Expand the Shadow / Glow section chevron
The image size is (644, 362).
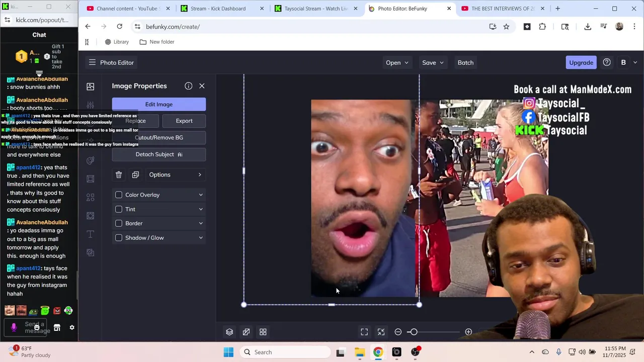coord(201,238)
